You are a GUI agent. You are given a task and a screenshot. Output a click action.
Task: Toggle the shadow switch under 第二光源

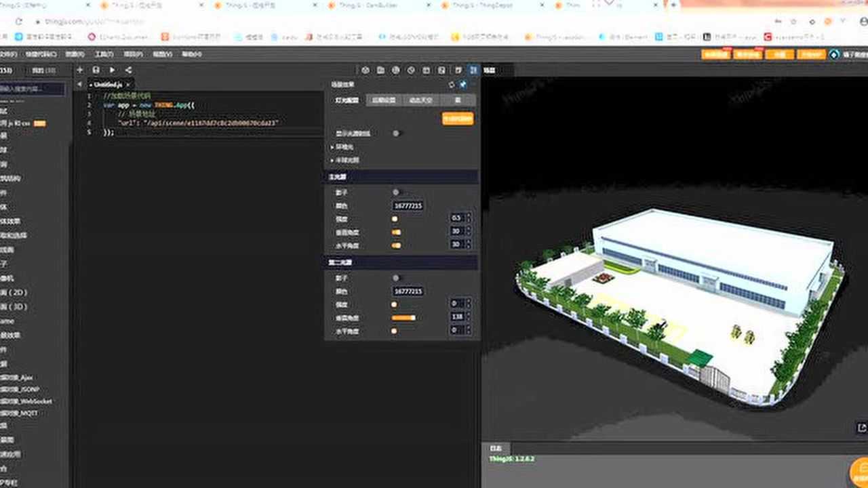(396, 277)
